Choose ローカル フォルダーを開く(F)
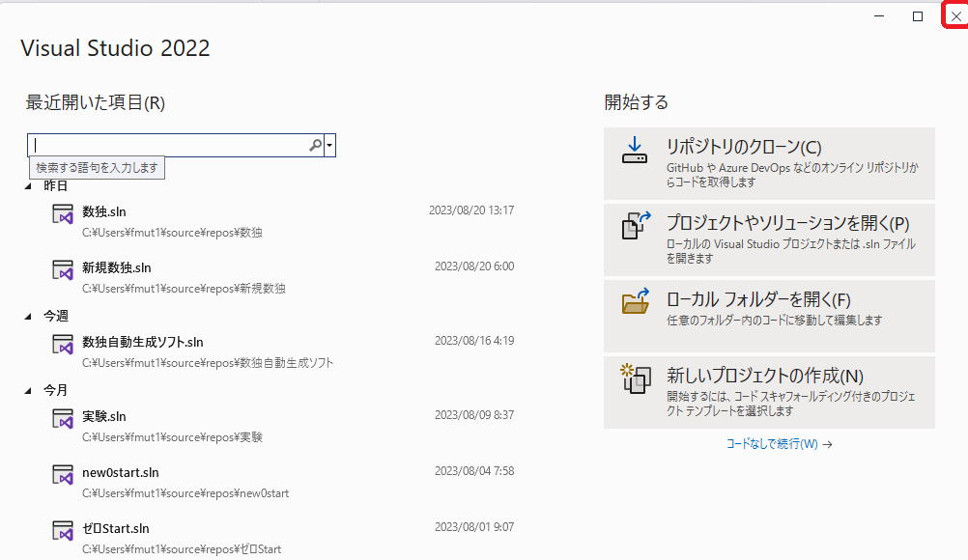The width and height of the screenshot is (968, 560). 769,316
